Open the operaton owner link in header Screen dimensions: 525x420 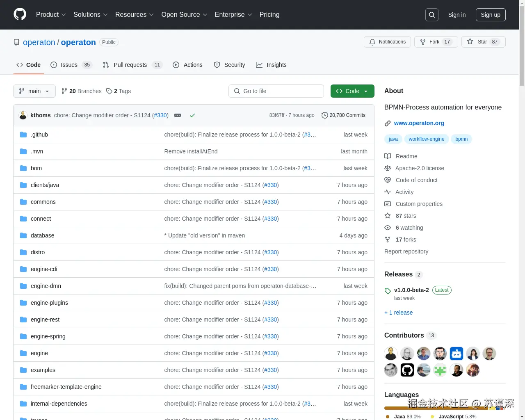(x=39, y=42)
